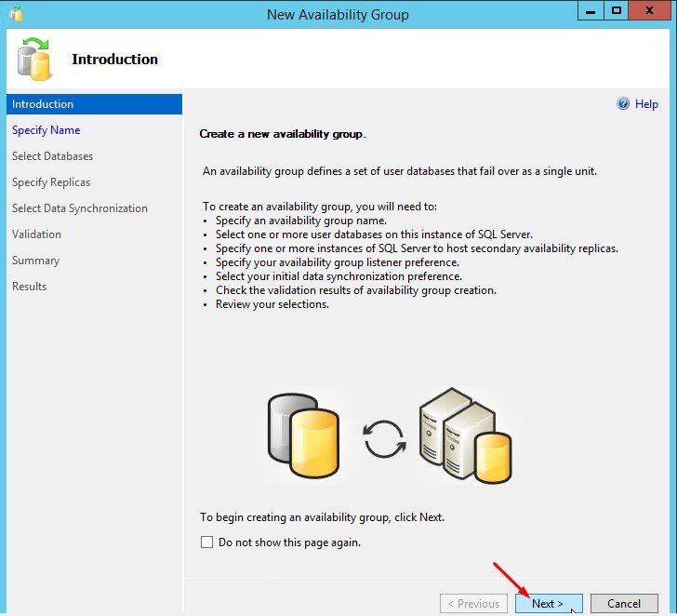Switch to the Specify Replicas step
Screen dimensions: 677x616
coord(51,182)
